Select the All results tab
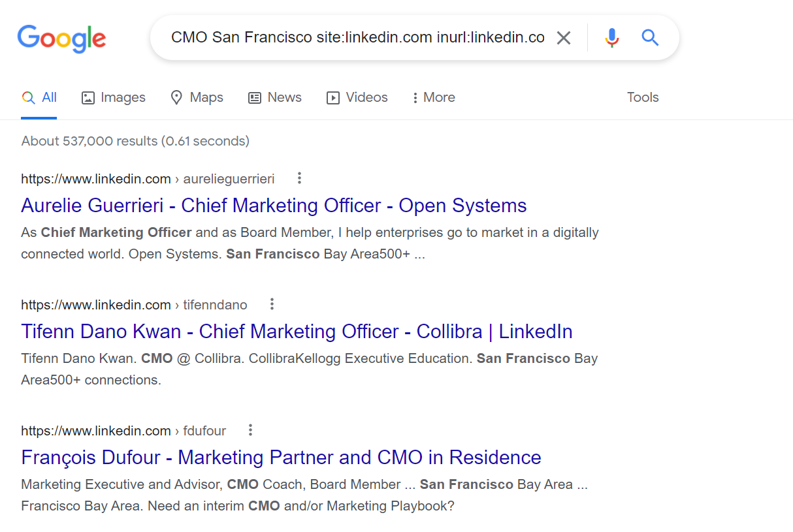Viewport: 793px width, 532px height. click(39, 97)
